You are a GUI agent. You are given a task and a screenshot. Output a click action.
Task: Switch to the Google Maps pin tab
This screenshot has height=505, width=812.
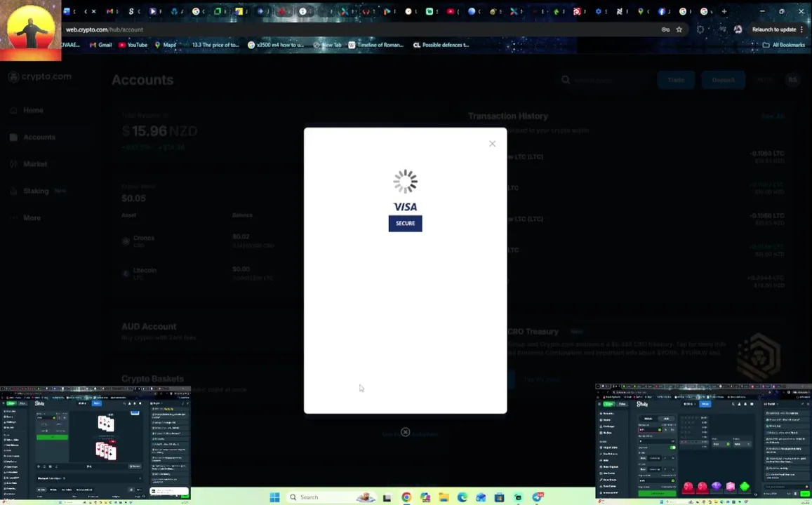[641, 11]
